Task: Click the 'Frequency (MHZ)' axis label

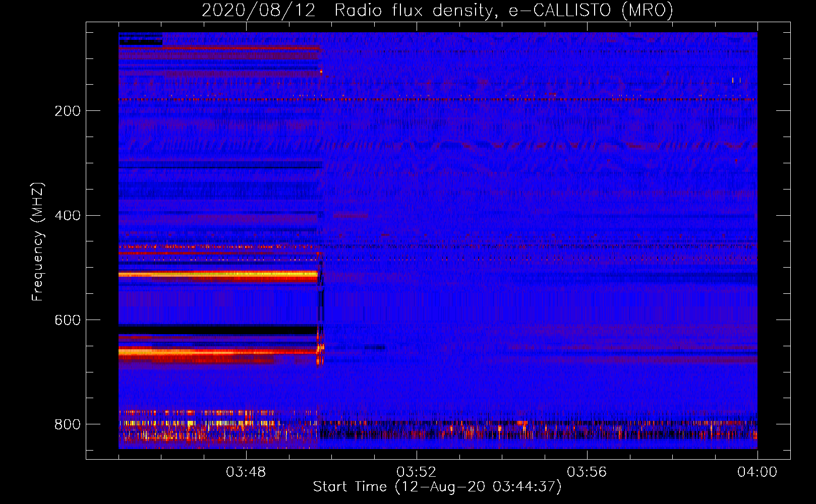Action: [x=38, y=241]
